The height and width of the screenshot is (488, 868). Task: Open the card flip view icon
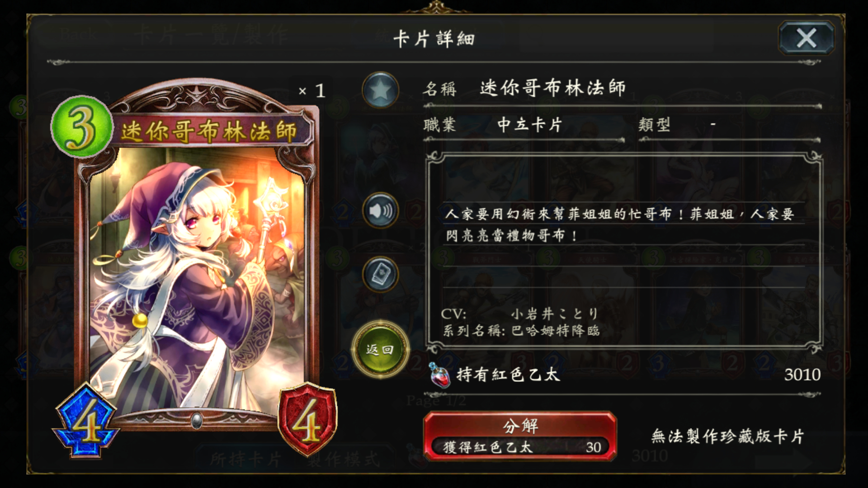click(x=381, y=274)
